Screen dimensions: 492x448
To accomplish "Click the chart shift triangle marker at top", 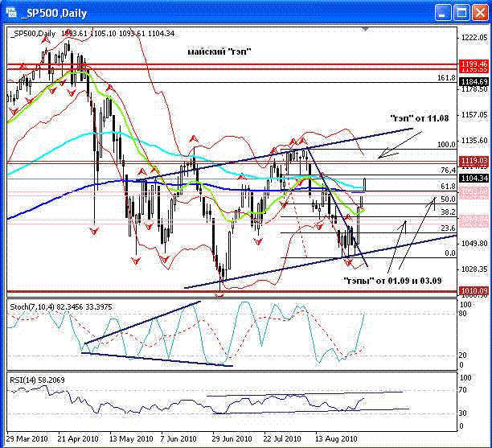I will (365, 29).
